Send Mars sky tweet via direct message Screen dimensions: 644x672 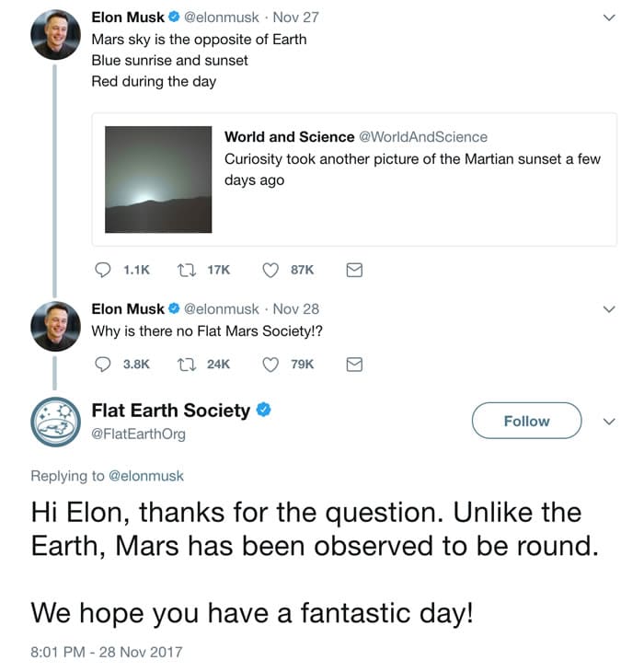pyautogui.click(x=353, y=270)
